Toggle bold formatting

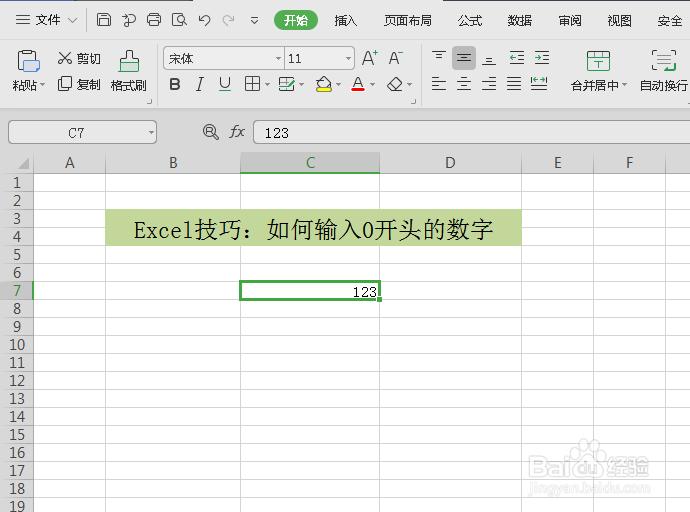(175, 84)
